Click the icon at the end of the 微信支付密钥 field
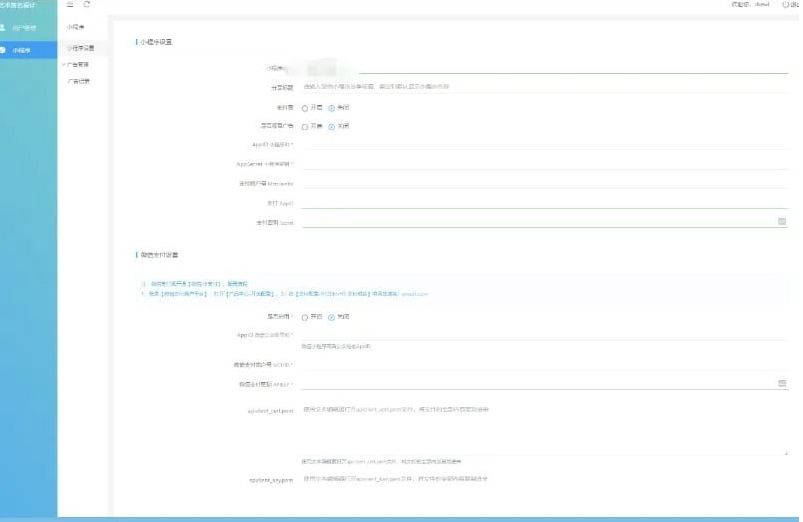This screenshot has width=803, height=522. pyautogui.click(x=782, y=383)
